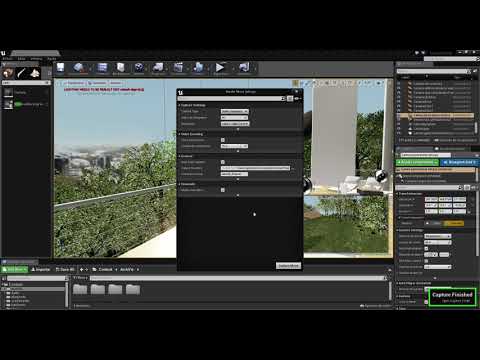Click the Save All button

pos(65,269)
